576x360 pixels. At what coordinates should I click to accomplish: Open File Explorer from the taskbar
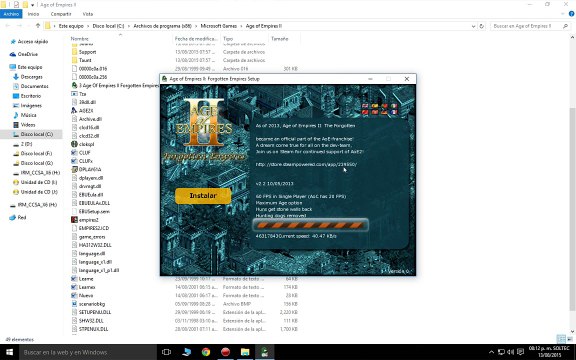tap(245, 352)
